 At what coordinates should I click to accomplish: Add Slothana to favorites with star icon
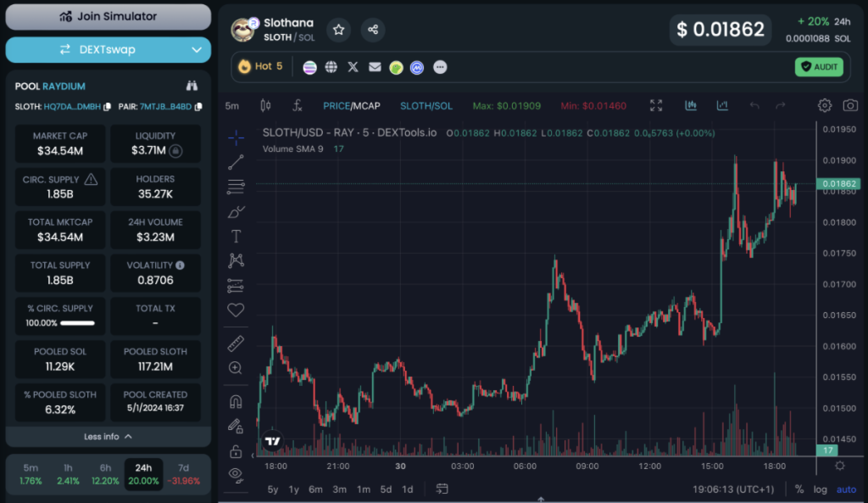tap(339, 30)
